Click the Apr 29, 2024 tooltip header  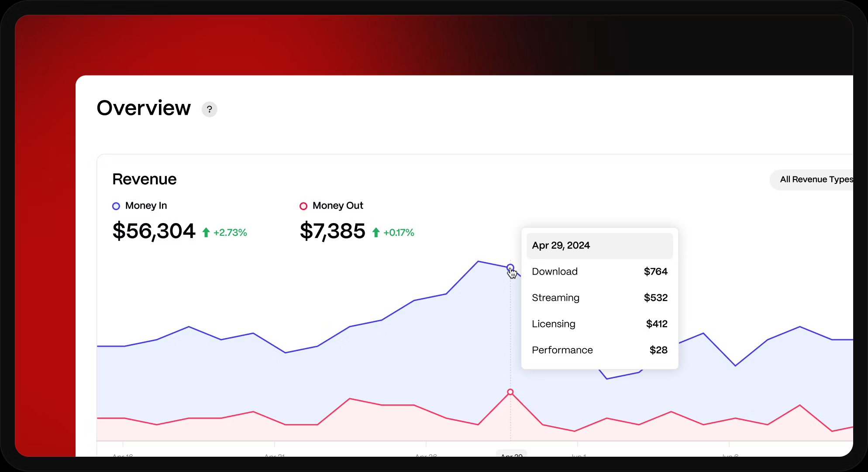tap(599, 245)
